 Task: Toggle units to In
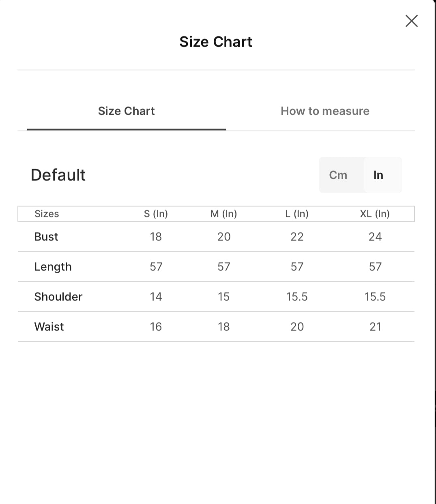(x=378, y=175)
